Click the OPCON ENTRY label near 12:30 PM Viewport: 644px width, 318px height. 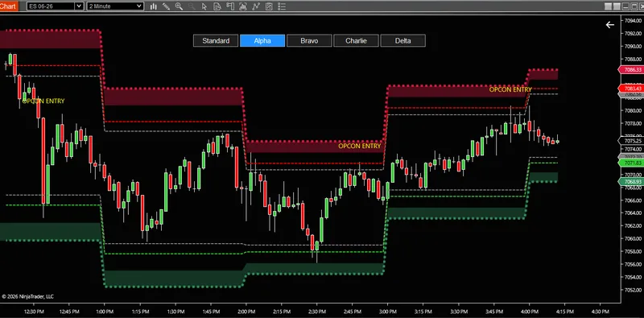[43, 101]
